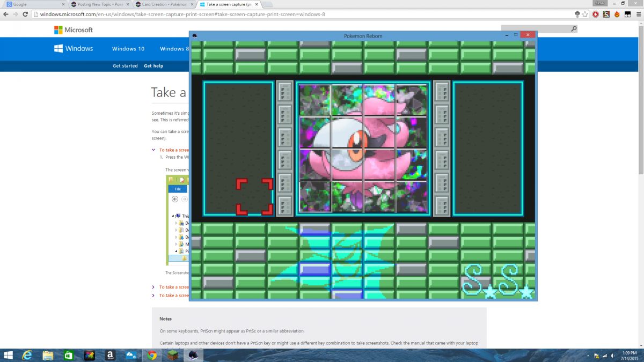
Task: Open the Minecraft grass block taskbar icon
Action: (x=173, y=355)
